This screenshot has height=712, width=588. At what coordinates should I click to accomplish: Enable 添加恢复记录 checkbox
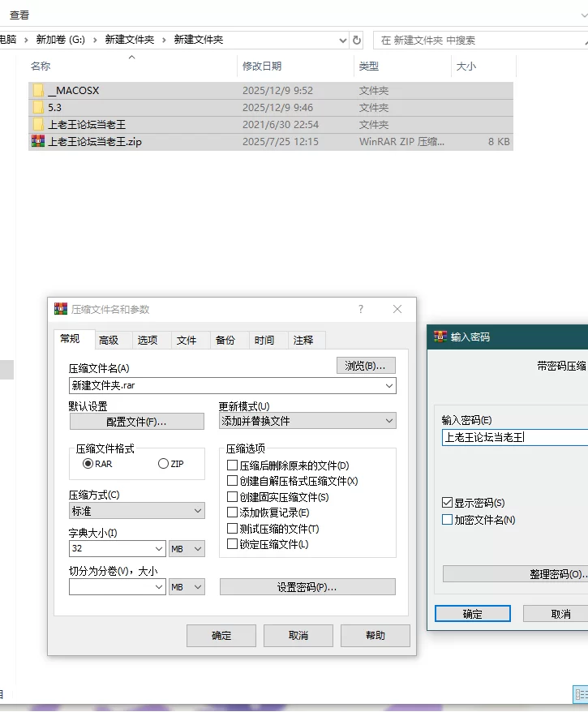(232, 513)
